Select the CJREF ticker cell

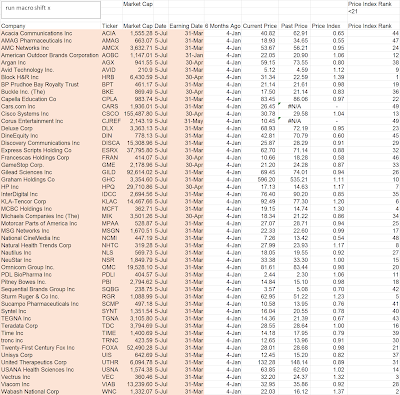coord(112,121)
